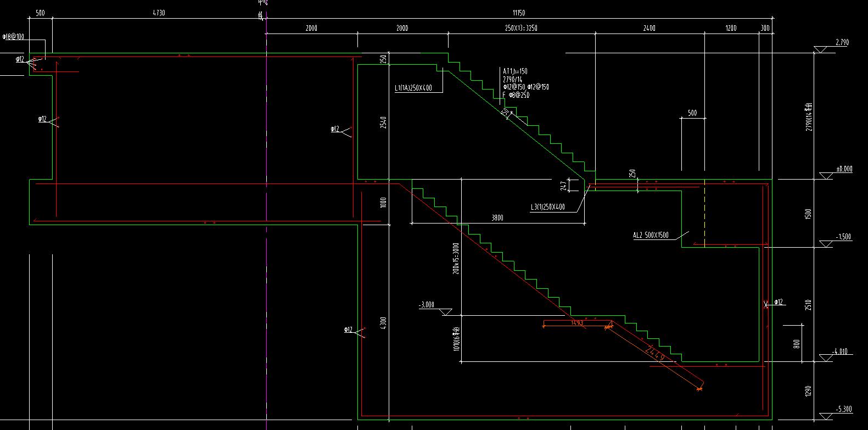Image resolution: width=868 pixels, height=430 pixels.
Task: Click the 250X13=3250 stair run dimension
Action: click(521, 28)
